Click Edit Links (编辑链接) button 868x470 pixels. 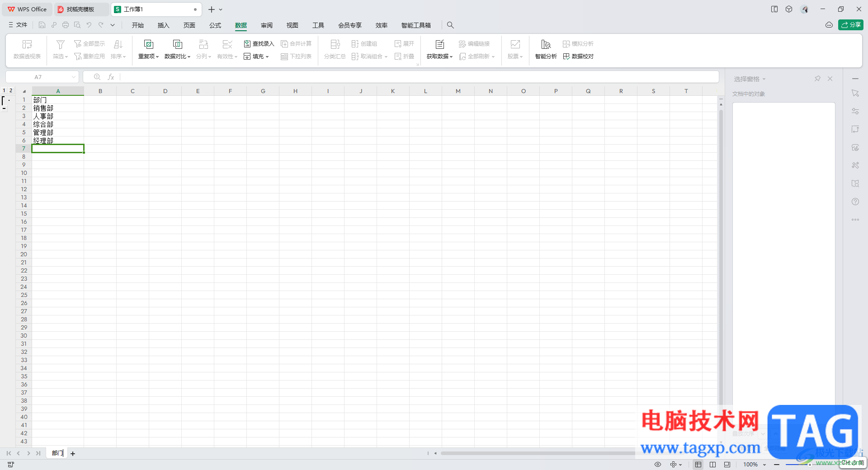coord(474,44)
